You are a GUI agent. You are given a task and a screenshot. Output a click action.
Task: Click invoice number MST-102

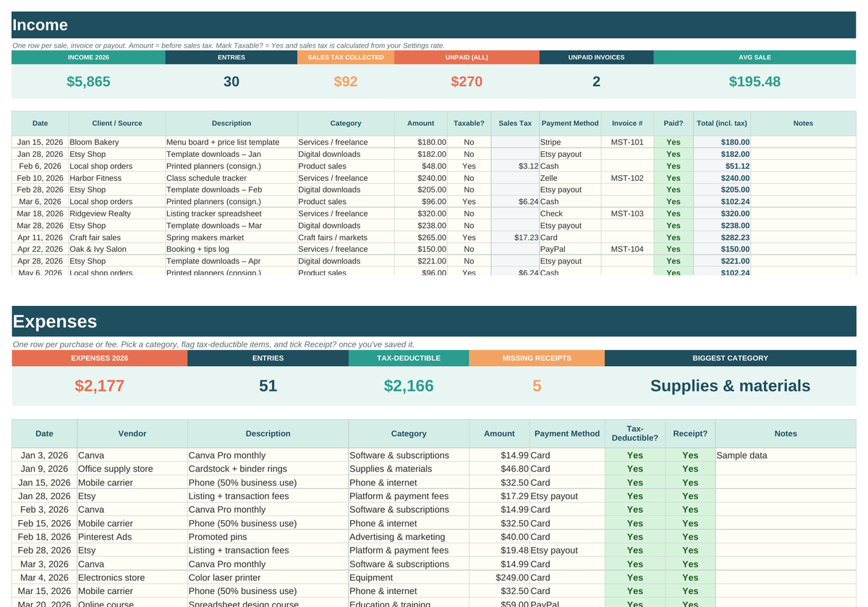(627, 178)
